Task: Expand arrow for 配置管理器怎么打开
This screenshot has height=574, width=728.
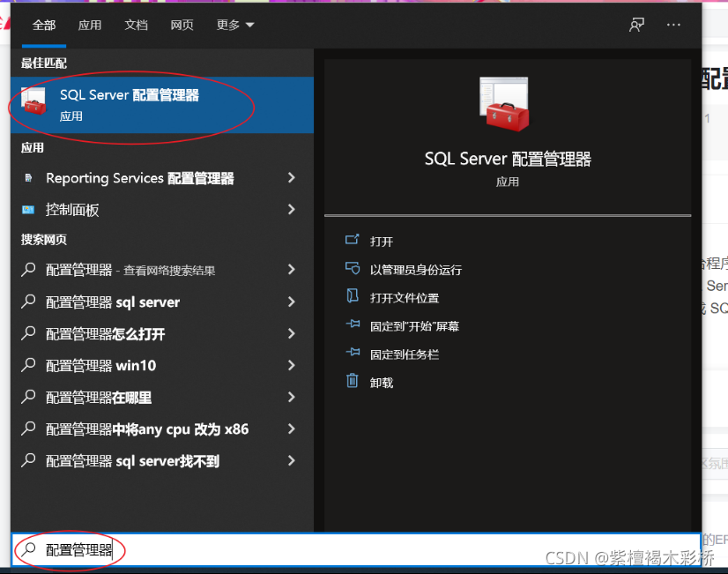Action: point(291,333)
